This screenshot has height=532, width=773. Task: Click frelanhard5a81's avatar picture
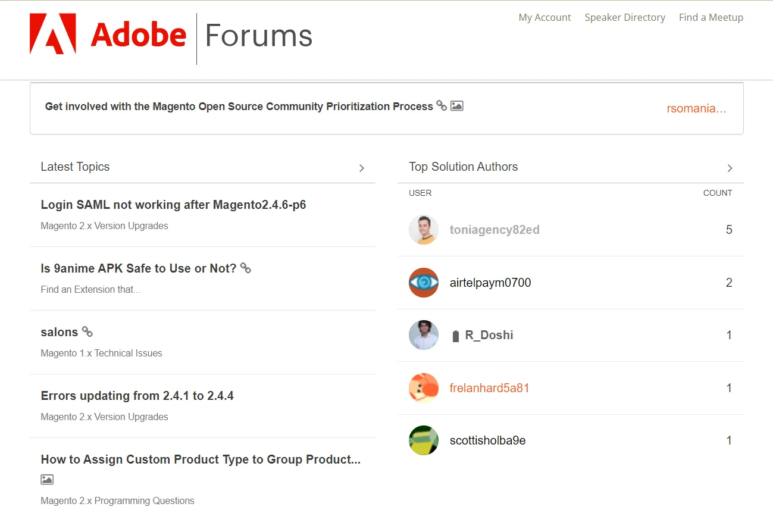coord(423,387)
